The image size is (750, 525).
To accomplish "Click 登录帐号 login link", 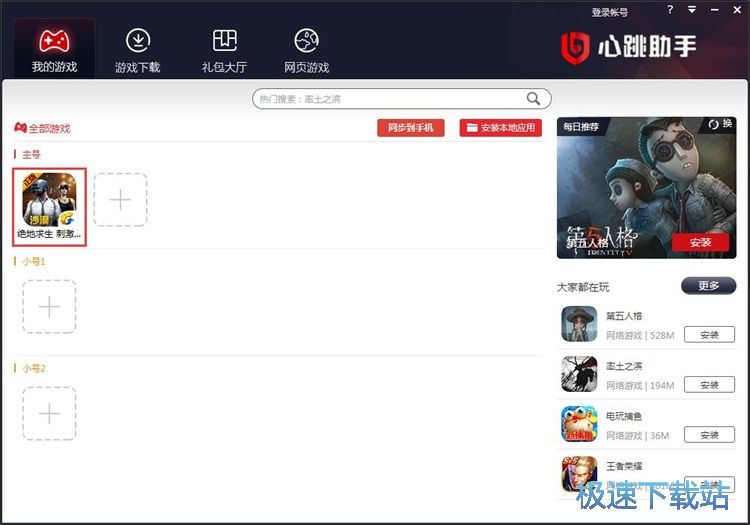I will tap(610, 12).
